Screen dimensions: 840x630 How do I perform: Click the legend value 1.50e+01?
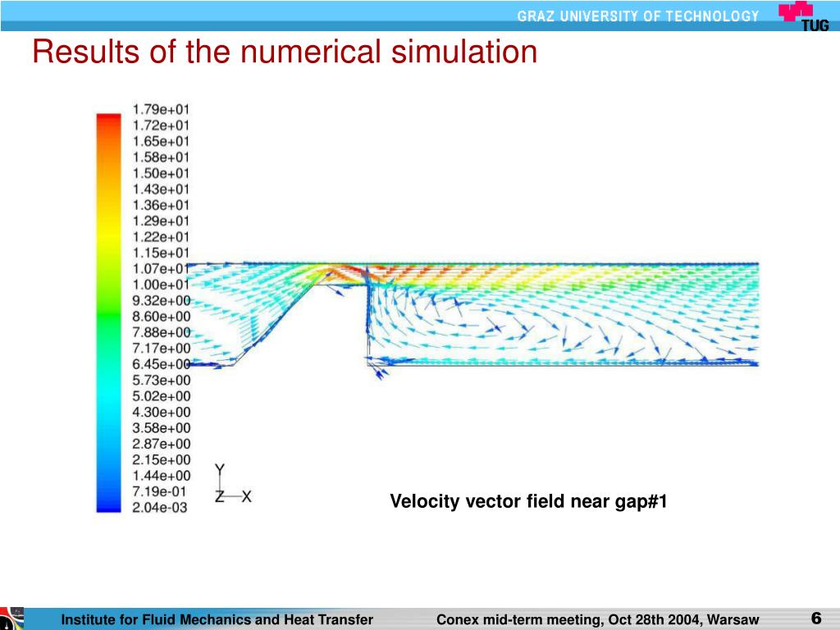tap(161, 174)
